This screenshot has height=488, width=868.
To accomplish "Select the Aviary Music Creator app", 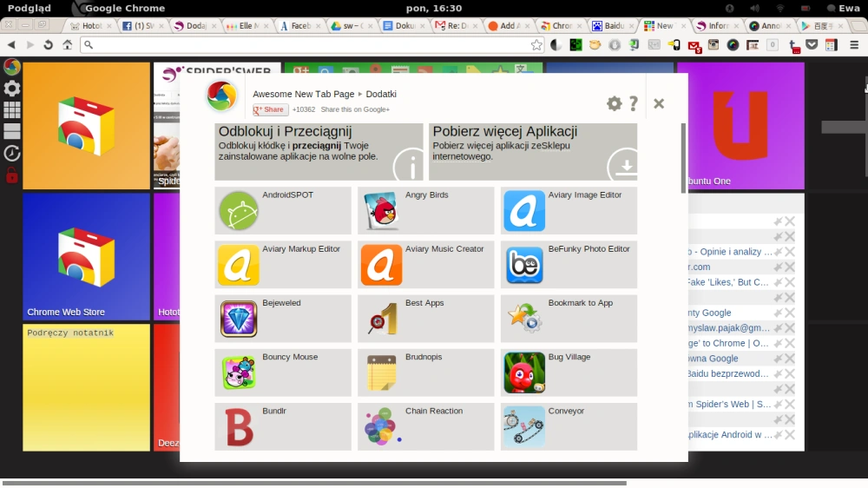I will [425, 265].
